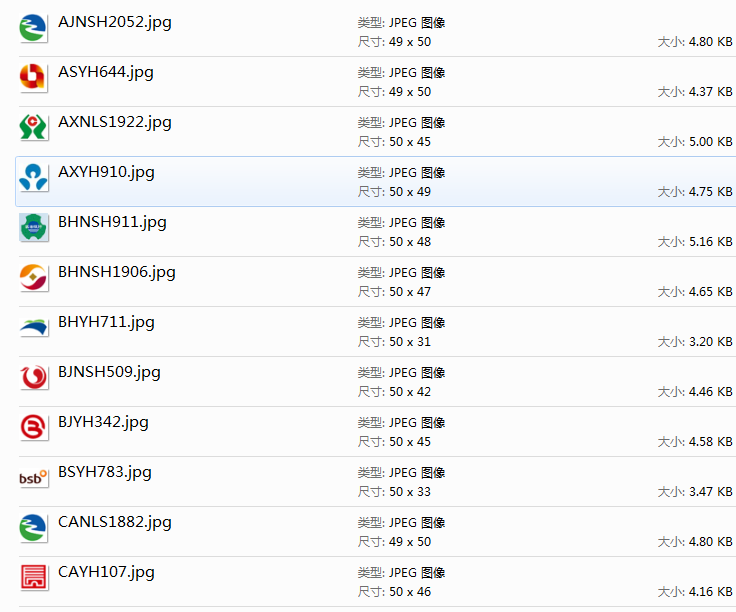Click the 50 x 46 dimension text
Image resolution: width=736 pixels, height=612 pixels.
[x=410, y=592]
